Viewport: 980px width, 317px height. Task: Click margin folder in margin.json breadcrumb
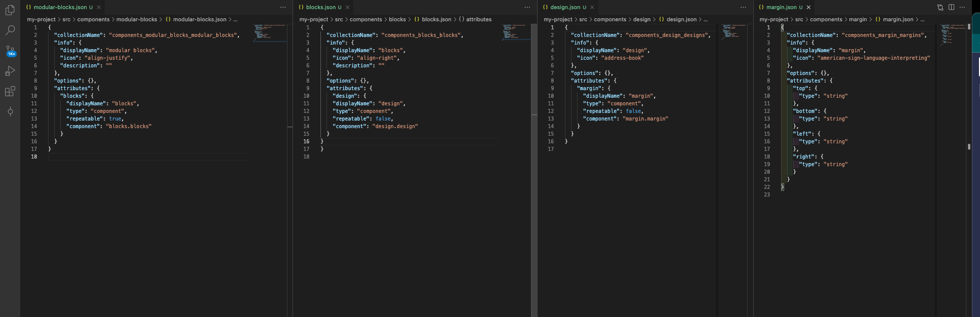(x=858, y=19)
